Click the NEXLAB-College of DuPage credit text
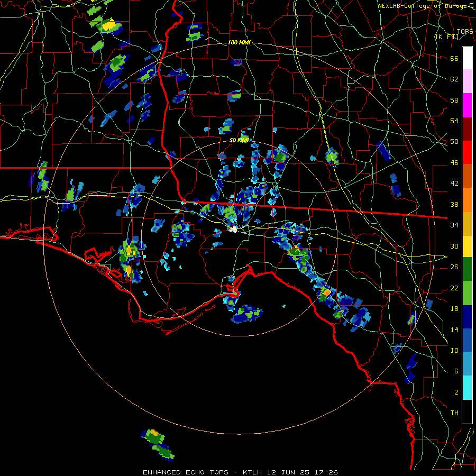476x476 pixels. tap(426, 6)
